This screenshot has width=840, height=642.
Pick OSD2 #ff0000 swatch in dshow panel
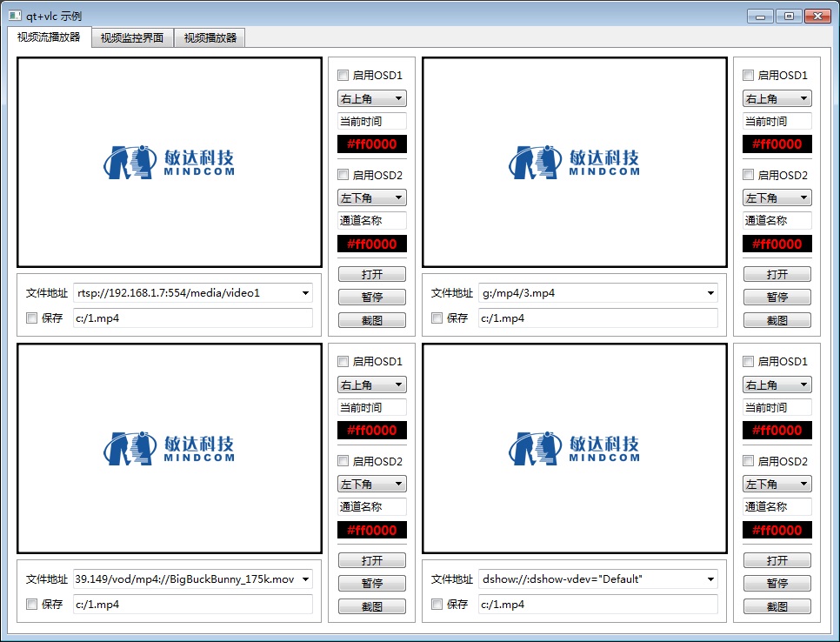tap(777, 530)
